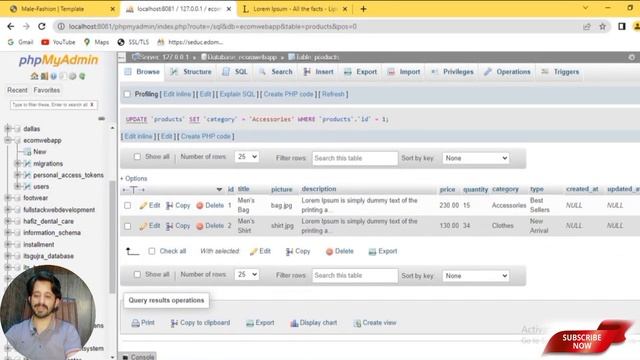
Task: Click the pencil Edit icon for Men's Bag row
Action: (x=143, y=205)
